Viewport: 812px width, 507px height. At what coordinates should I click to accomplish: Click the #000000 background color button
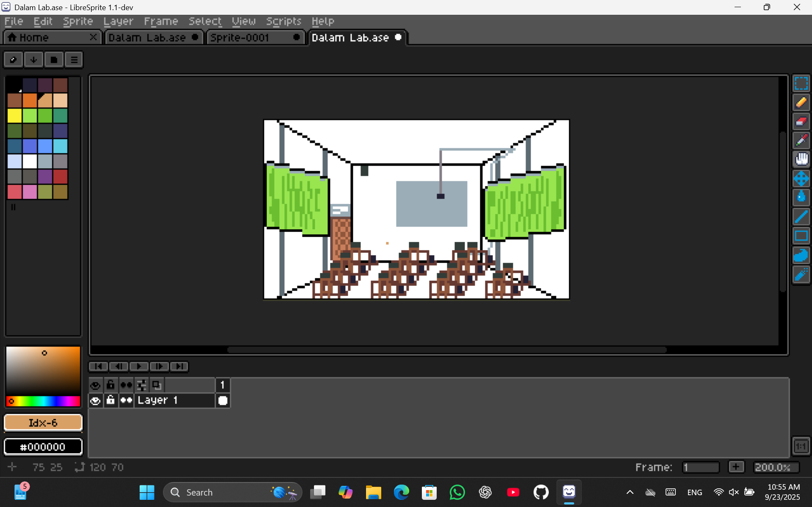43,447
